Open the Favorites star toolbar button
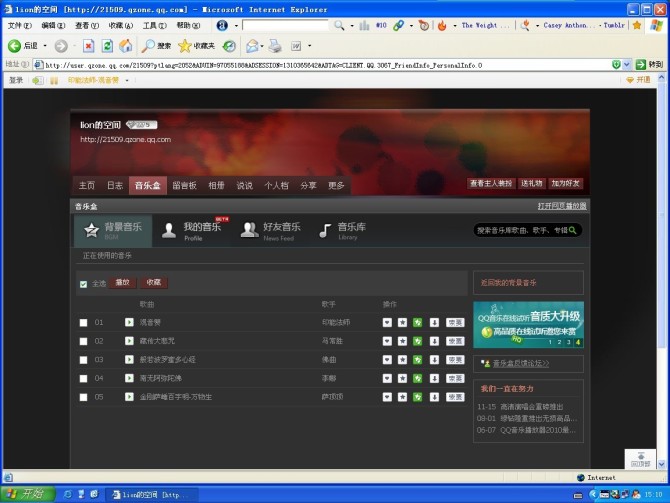Screen dimensions: 670x503 point(197,46)
